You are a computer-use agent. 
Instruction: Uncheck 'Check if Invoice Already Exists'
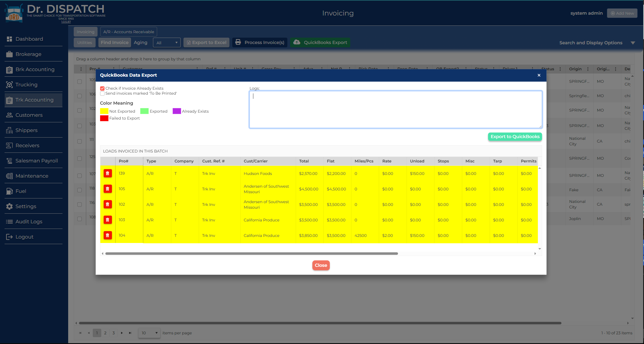tap(102, 89)
